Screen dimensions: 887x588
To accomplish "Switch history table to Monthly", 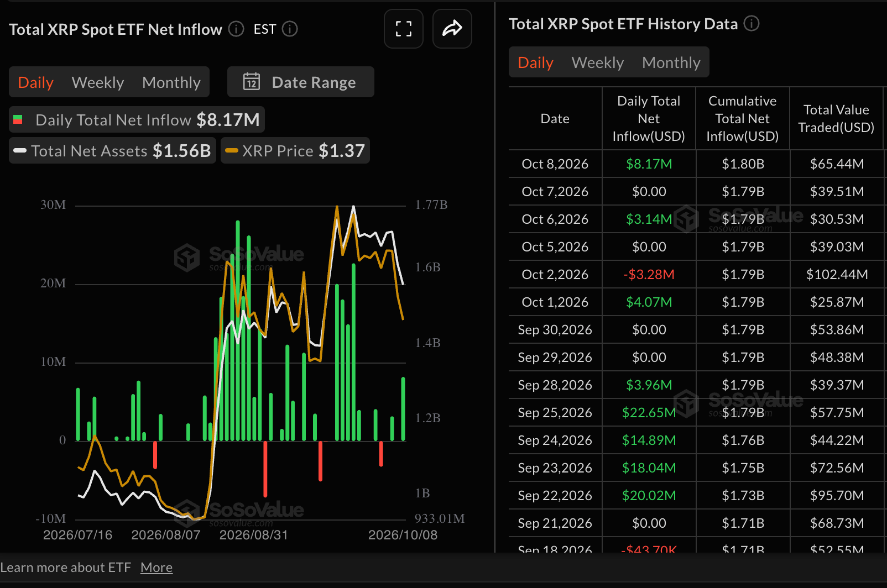I will (671, 62).
